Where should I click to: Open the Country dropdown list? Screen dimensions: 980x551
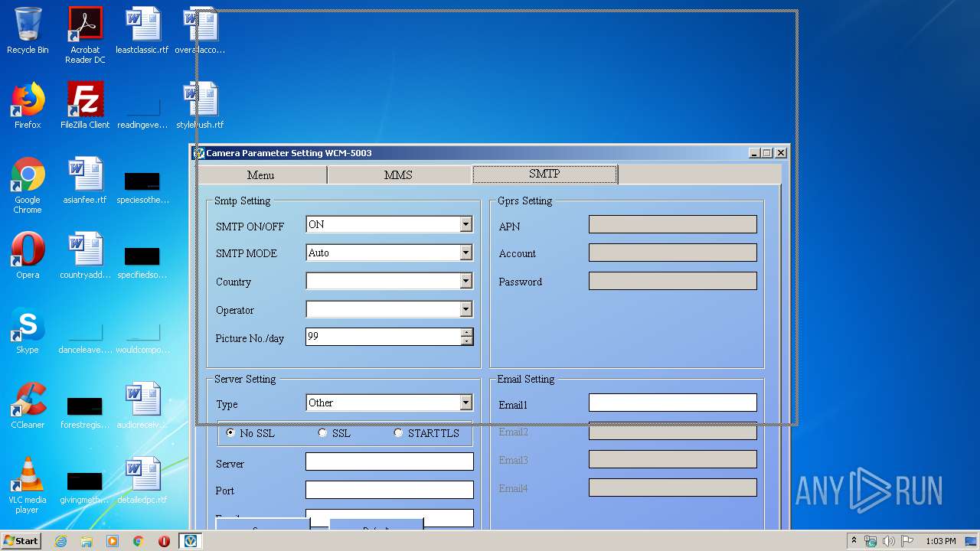pos(465,281)
